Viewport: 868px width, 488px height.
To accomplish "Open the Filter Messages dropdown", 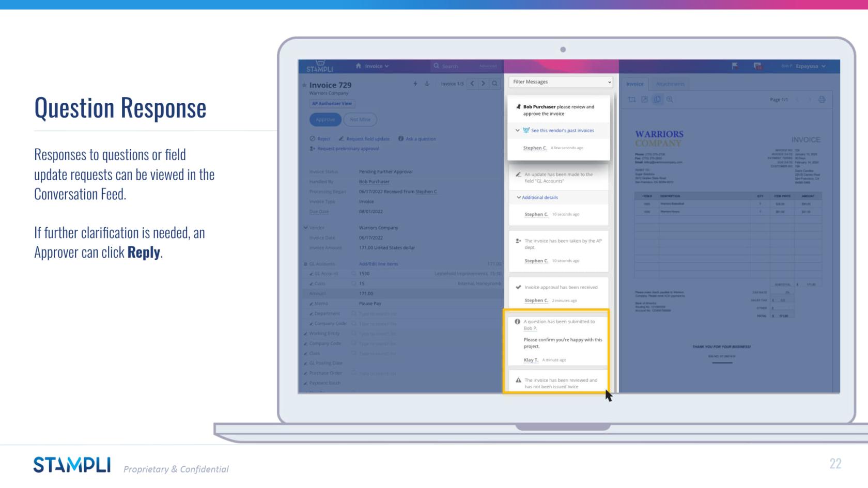I will (x=561, y=82).
